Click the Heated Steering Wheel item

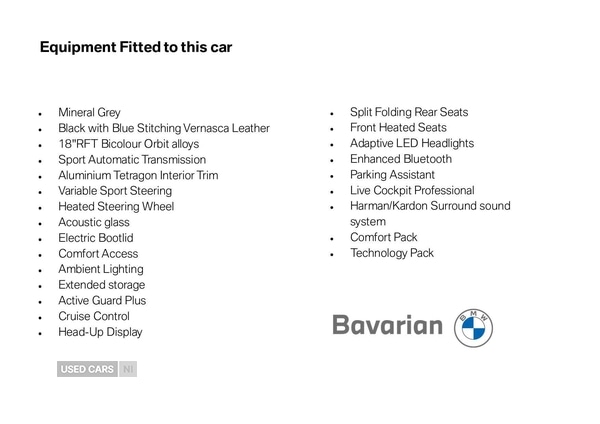116,206
